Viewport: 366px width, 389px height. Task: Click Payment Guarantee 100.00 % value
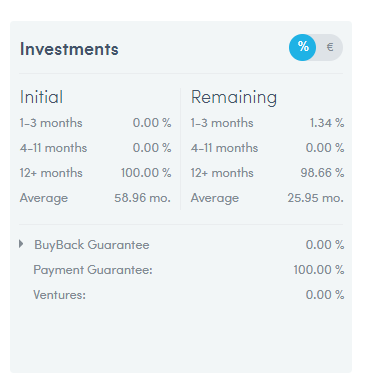pyautogui.click(x=319, y=270)
